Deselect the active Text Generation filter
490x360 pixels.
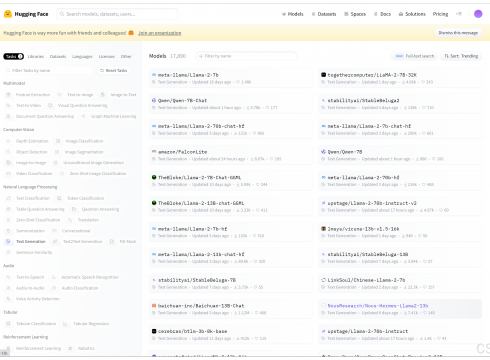(26, 241)
